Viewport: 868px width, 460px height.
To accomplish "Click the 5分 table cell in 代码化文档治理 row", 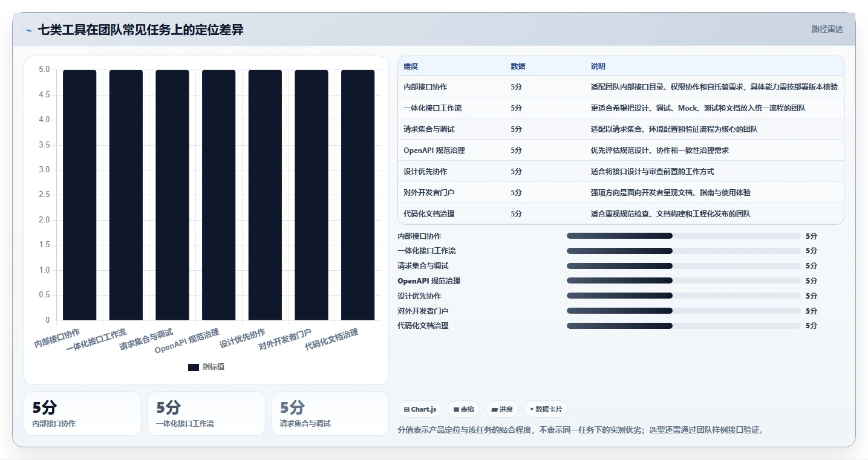I will 516,214.
